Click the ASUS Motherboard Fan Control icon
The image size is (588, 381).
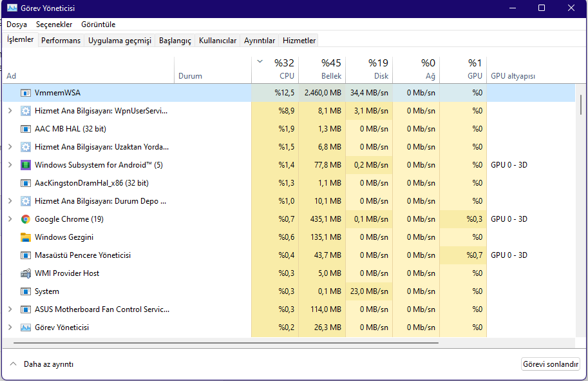tap(26, 309)
